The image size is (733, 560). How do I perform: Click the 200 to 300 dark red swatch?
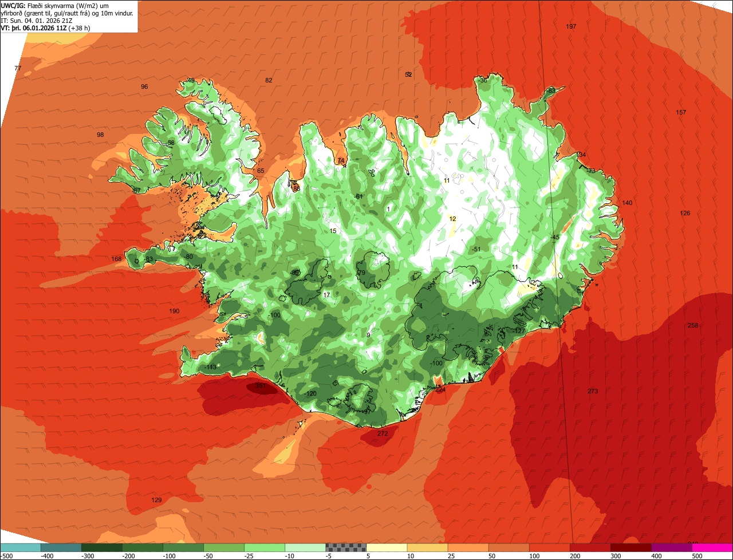click(x=590, y=547)
